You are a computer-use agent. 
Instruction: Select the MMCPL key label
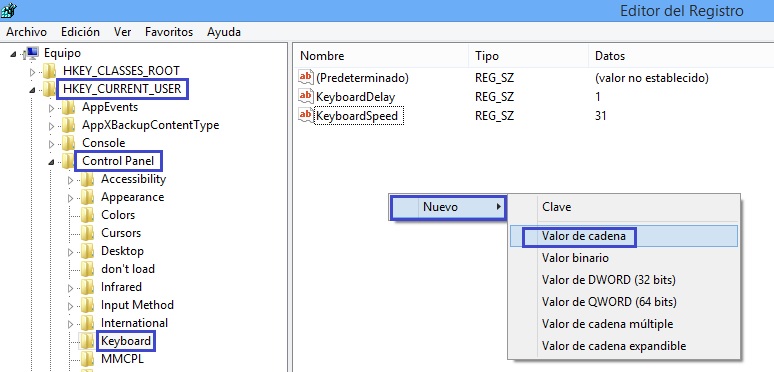coord(122,359)
